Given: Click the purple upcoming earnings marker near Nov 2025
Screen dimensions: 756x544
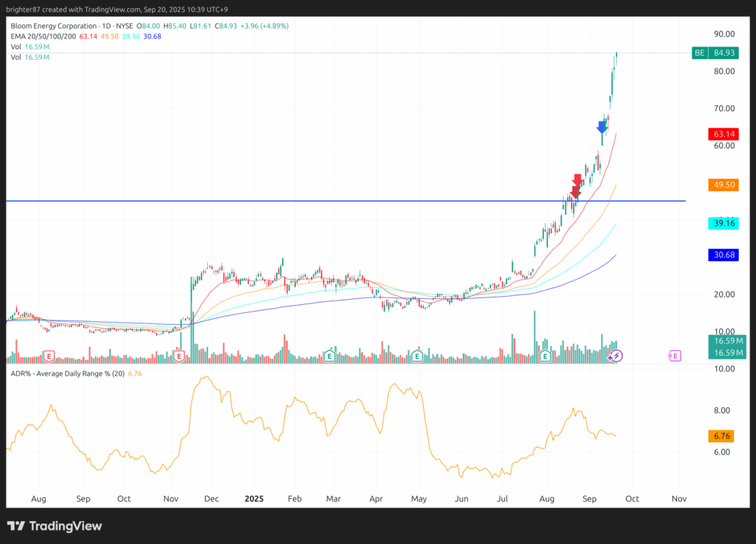Looking at the screenshot, I should 675,356.
